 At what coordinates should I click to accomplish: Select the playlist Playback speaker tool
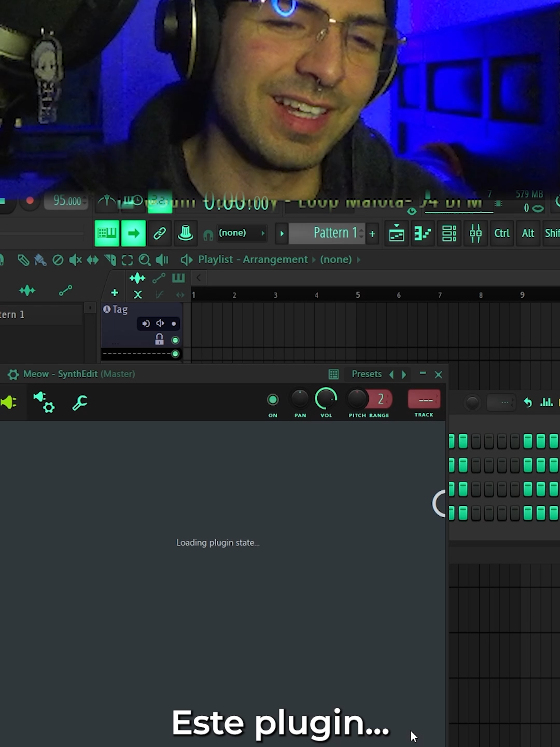[x=162, y=260]
